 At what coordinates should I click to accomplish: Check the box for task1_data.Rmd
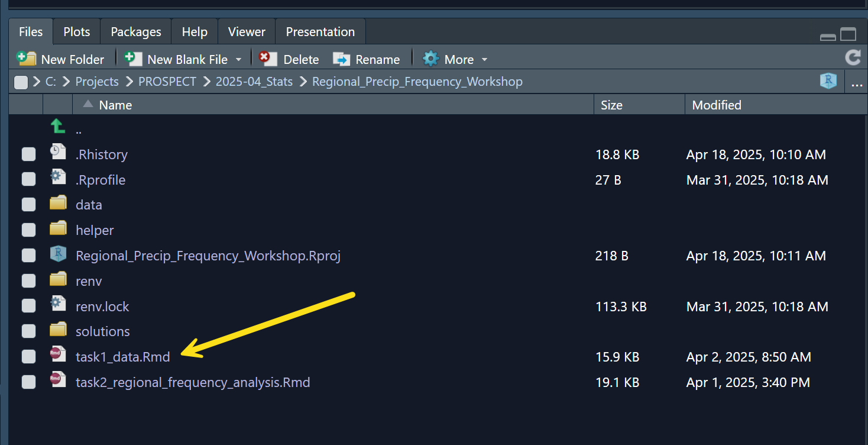(28, 357)
